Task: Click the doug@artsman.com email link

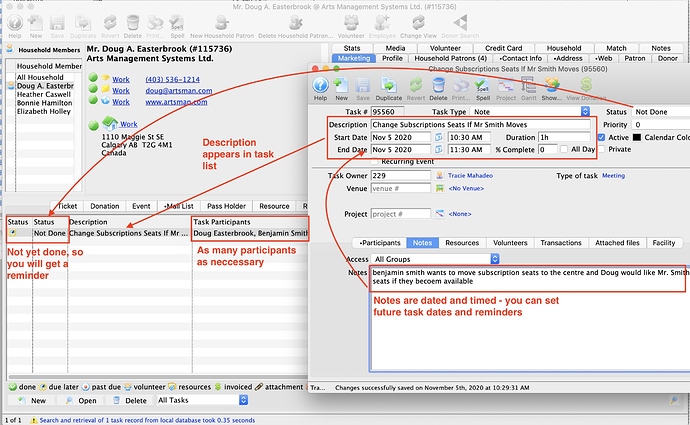Action: 179,91
